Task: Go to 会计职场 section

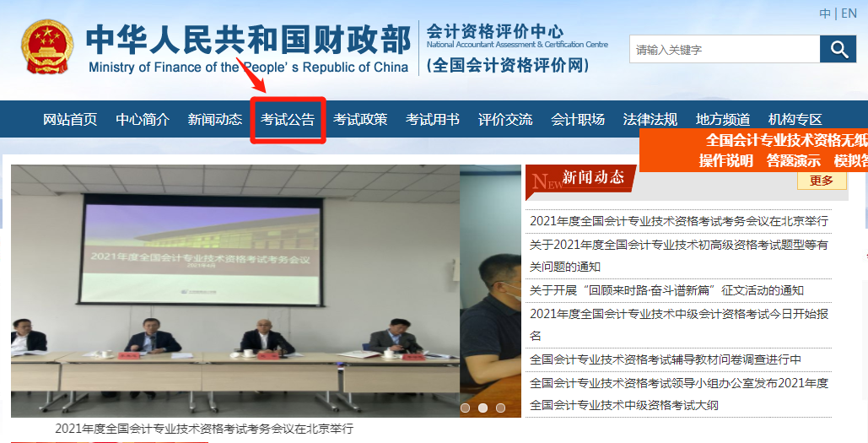Action: (578, 119)
